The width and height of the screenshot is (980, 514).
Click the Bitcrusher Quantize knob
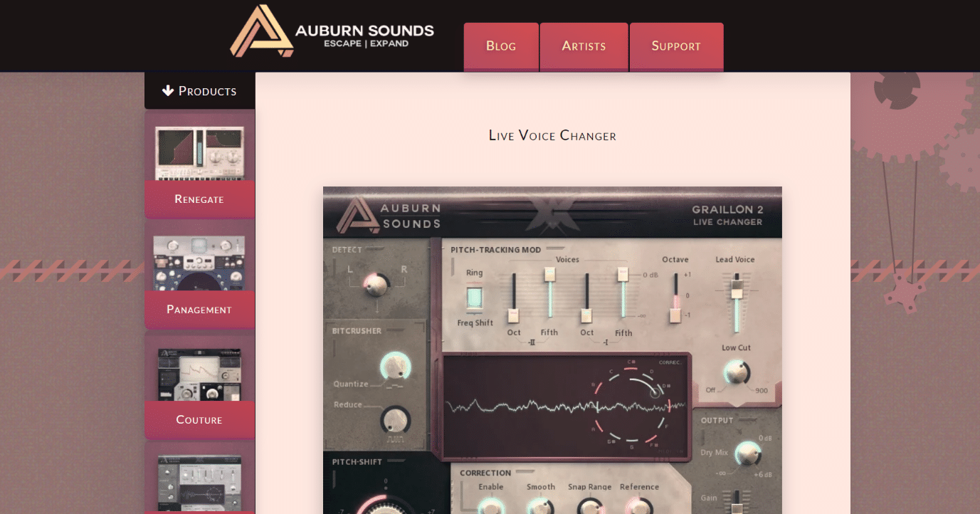click(x=395, y=367)
